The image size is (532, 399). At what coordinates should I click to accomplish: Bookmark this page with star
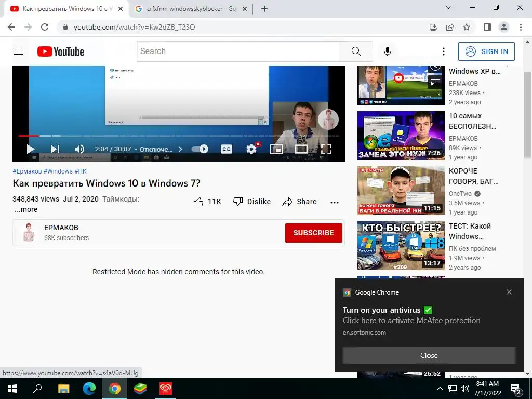(x=467, y=27)
